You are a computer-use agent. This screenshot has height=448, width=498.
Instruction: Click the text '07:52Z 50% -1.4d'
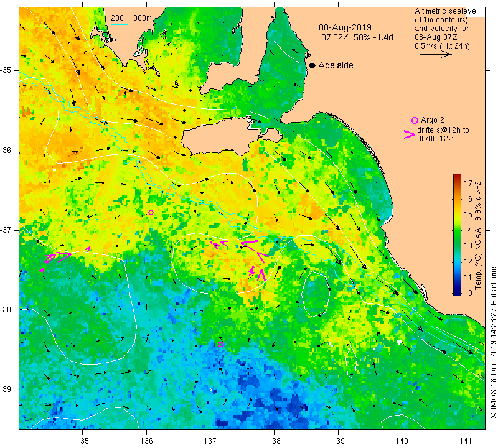(357, 37)
